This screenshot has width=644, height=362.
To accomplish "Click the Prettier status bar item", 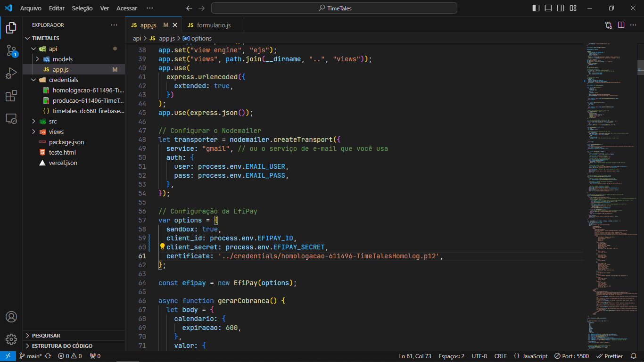I will click(x=610, y=356).
